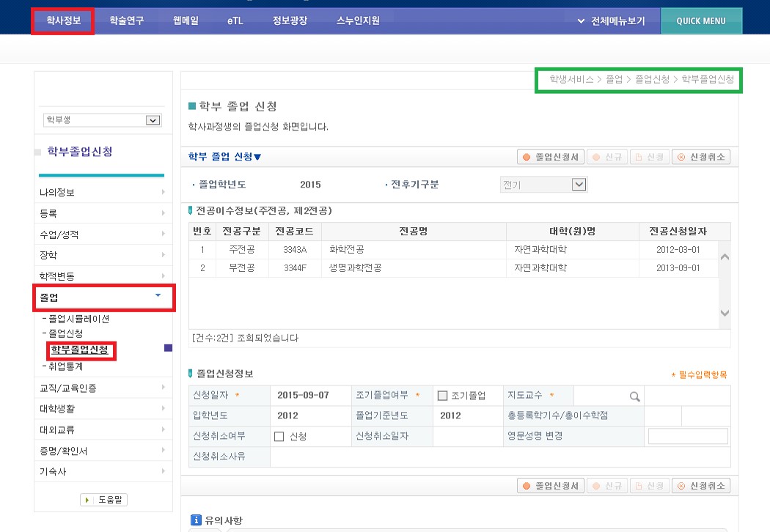770x532 pixels.
Task: Open the 전체메뉴보기 dropdown menu
Action: [611, 21]
